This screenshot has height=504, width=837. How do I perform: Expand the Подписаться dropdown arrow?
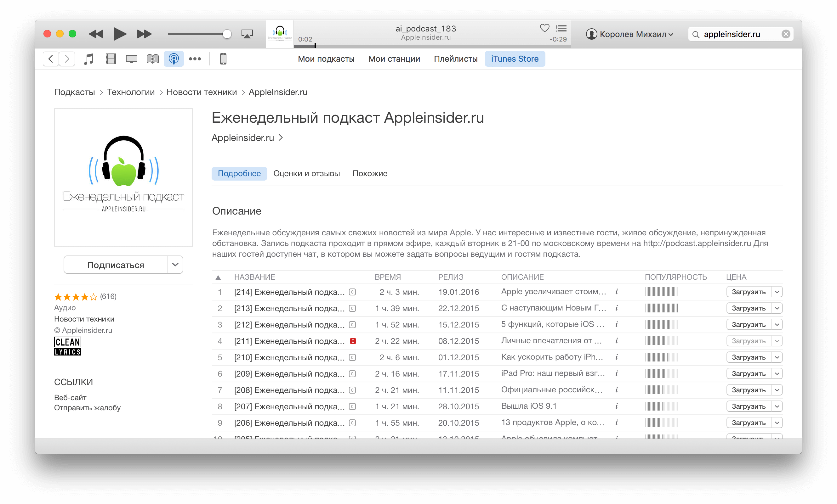tap(175, 265)
